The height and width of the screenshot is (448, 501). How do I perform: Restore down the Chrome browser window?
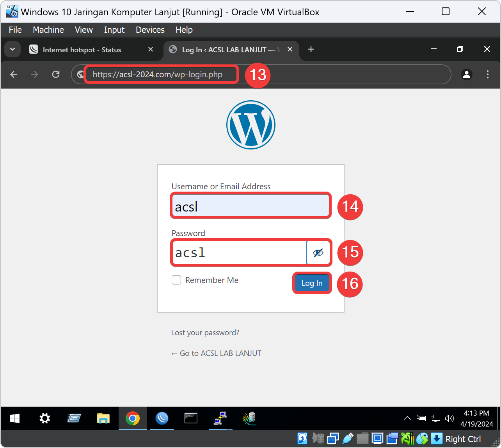[460, 49]
